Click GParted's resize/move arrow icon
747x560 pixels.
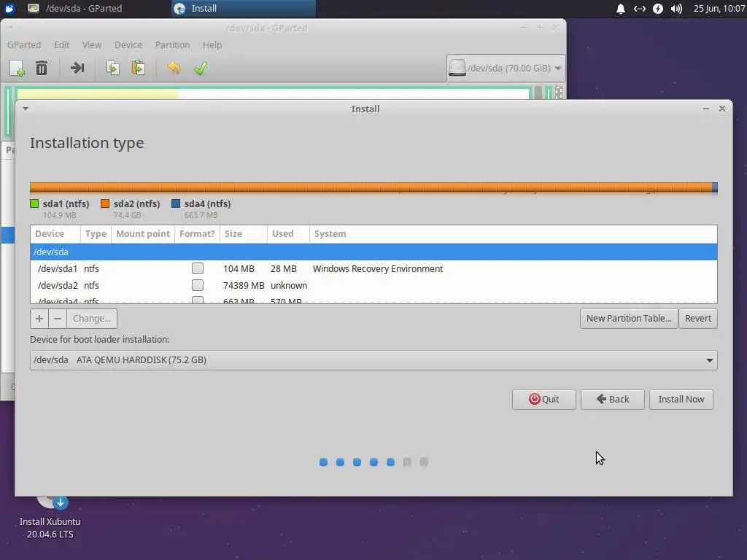point(77,68)
